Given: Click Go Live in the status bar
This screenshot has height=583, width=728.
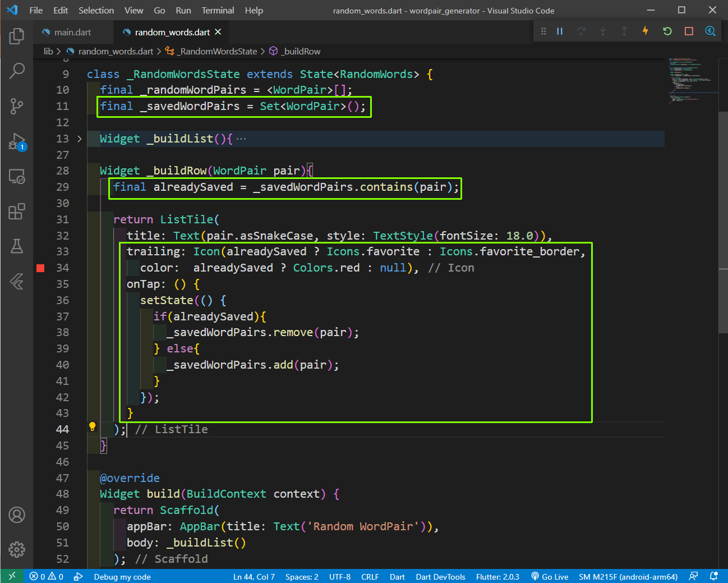Looking at the screenshot, I should (550, 576).
